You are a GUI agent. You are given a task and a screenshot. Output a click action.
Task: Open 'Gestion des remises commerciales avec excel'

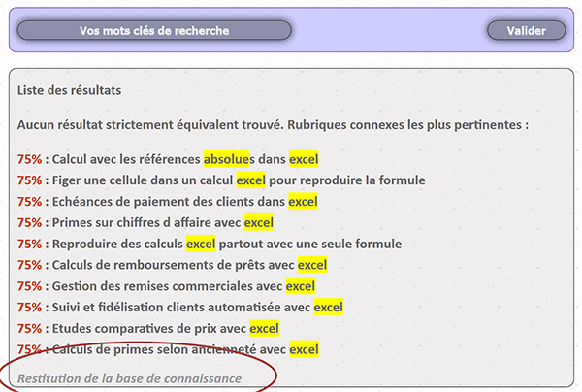coord(183,286)
